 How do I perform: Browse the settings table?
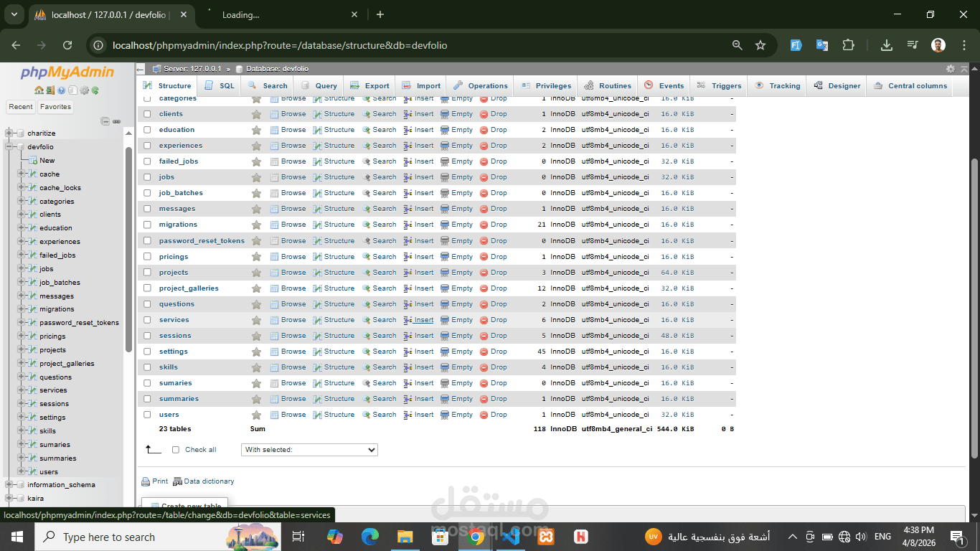288,352
